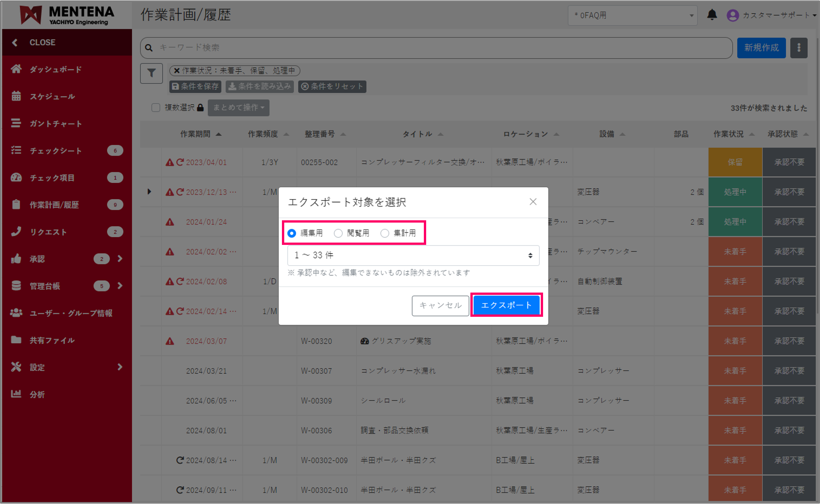Expand the 設定 sidebar menu
The image size is (820, 504).
[x=37, y=367]
